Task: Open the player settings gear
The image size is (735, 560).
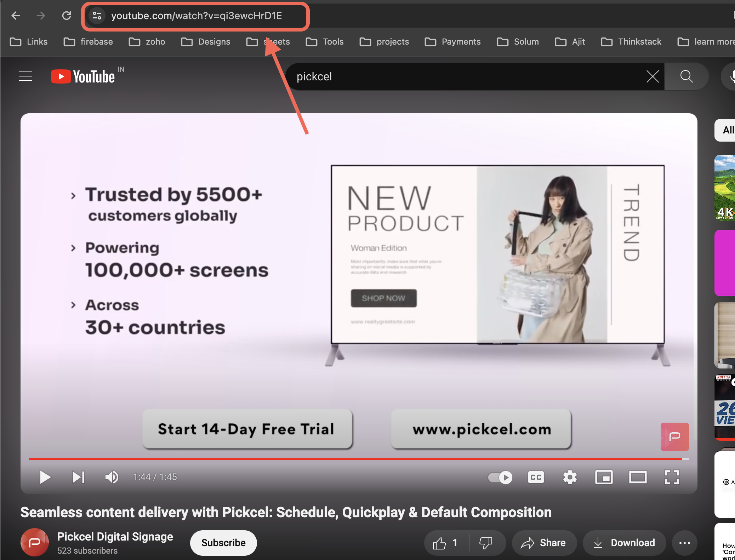Action: (570, 477)
